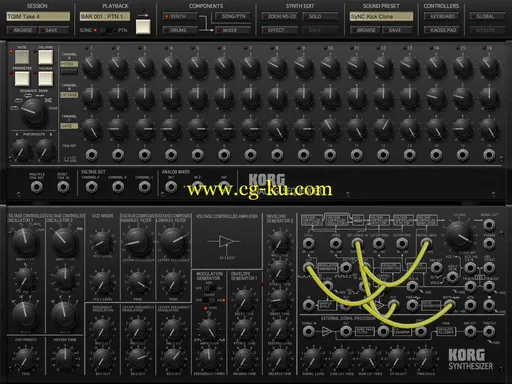
Task: Click the Channel A pitch knob for step 1
Action: pos(92,66)
